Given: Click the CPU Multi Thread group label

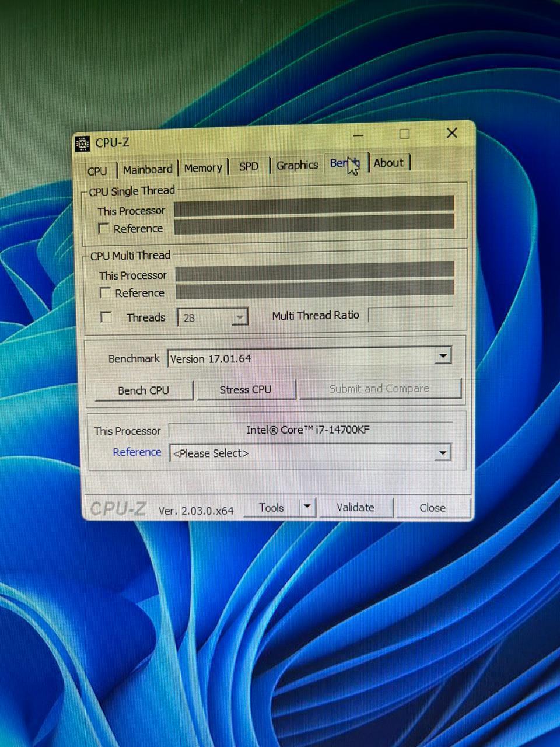Looking at the screenshot, I should [x=130, y=256].
